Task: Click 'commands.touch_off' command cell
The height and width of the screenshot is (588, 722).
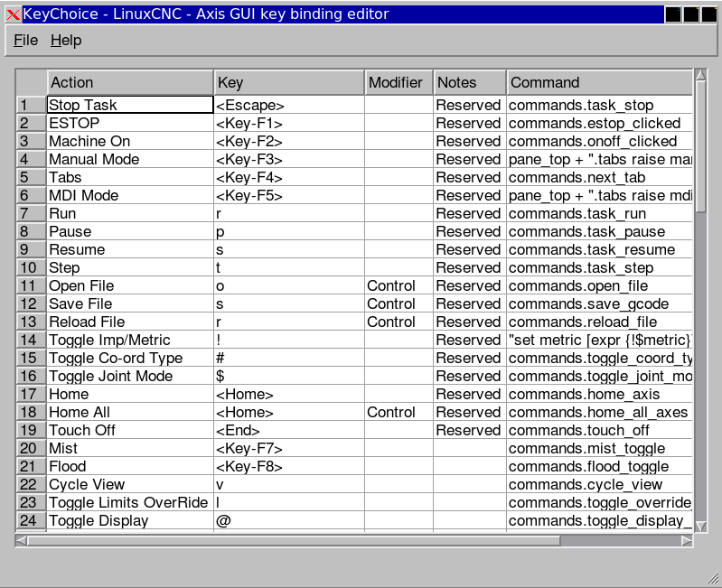Action: [599, 430]
